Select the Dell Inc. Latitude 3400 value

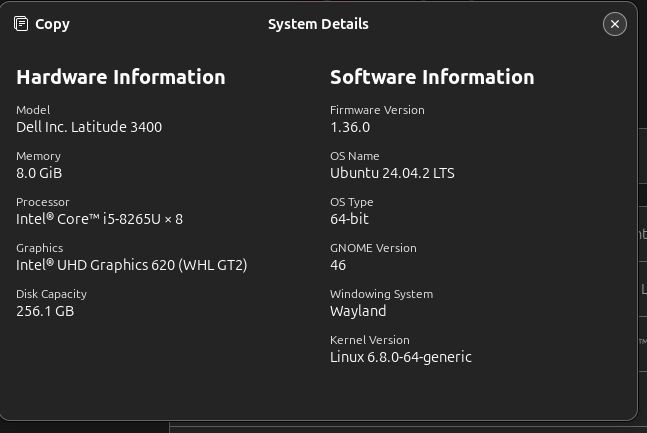click(x=89, y=127)
